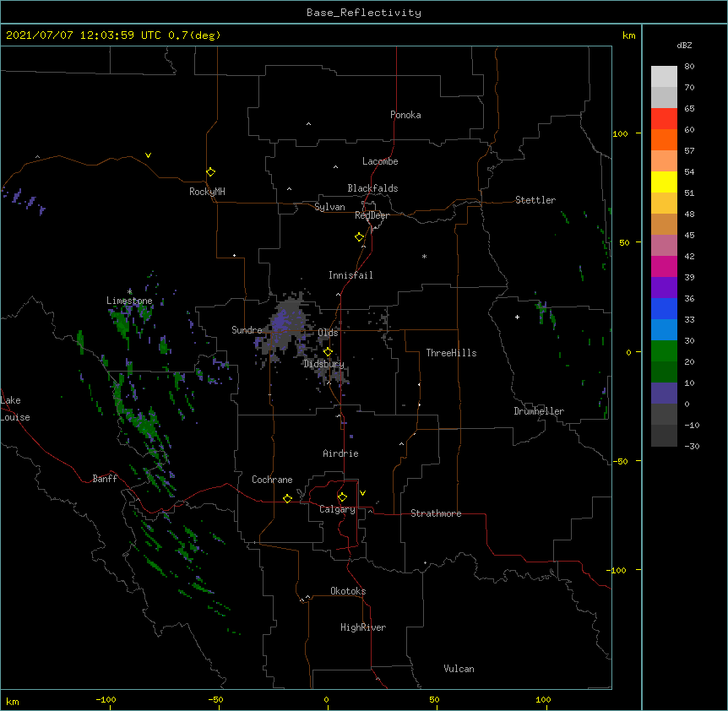Click the legend value 45
Viewport: 728px width, 711px height.
pyautogui.click(x=689, y=235)
